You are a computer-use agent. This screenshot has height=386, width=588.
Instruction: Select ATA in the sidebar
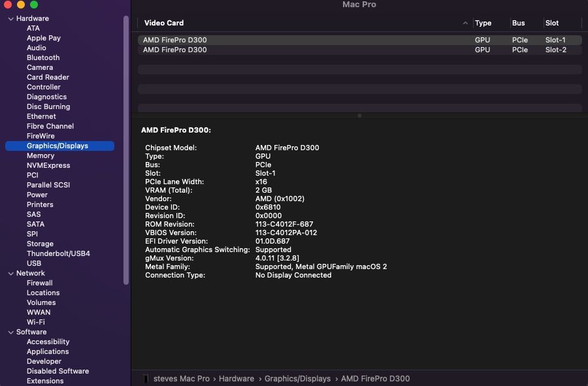33,28
